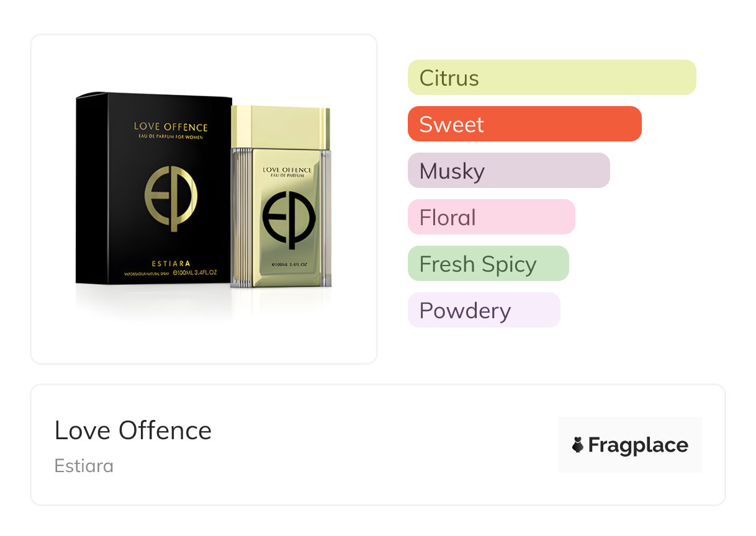Click the 100ML 3.4FL.OZ text on bottle
Image resolution: width=756 pixels, height=536 pixels.
coord(288,265)
